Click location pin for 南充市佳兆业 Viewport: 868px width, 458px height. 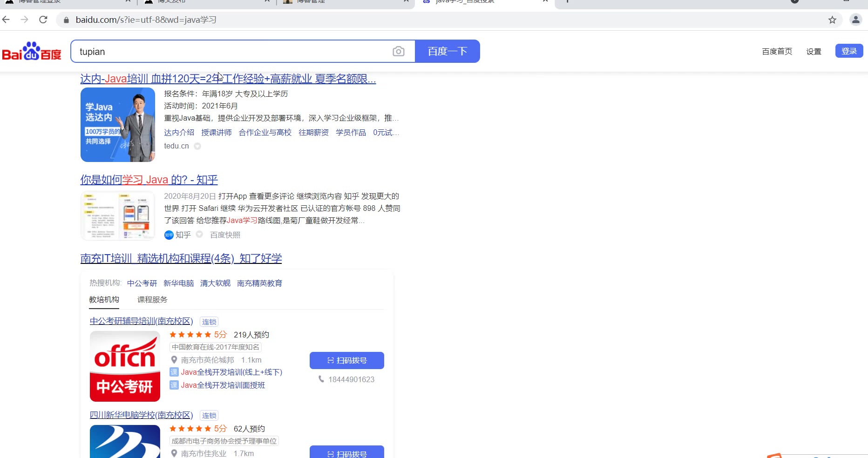[x=174, y=453]
